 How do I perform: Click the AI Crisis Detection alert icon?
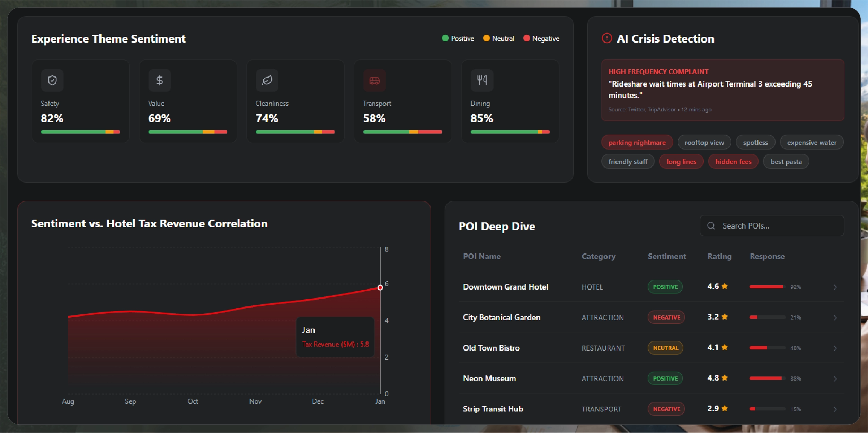(x=607, y=38)
